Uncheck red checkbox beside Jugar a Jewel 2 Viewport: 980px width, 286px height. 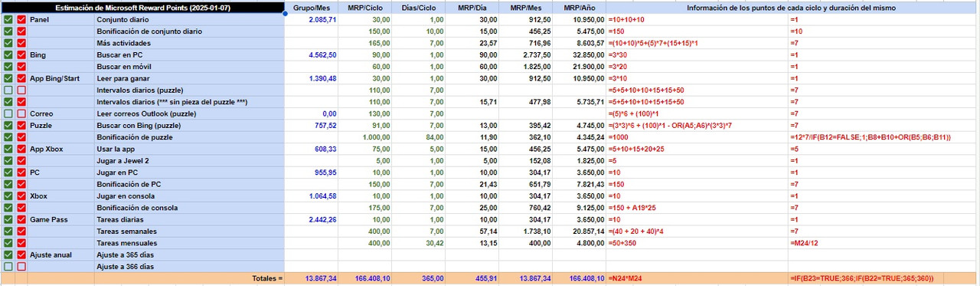pos(21,160)
